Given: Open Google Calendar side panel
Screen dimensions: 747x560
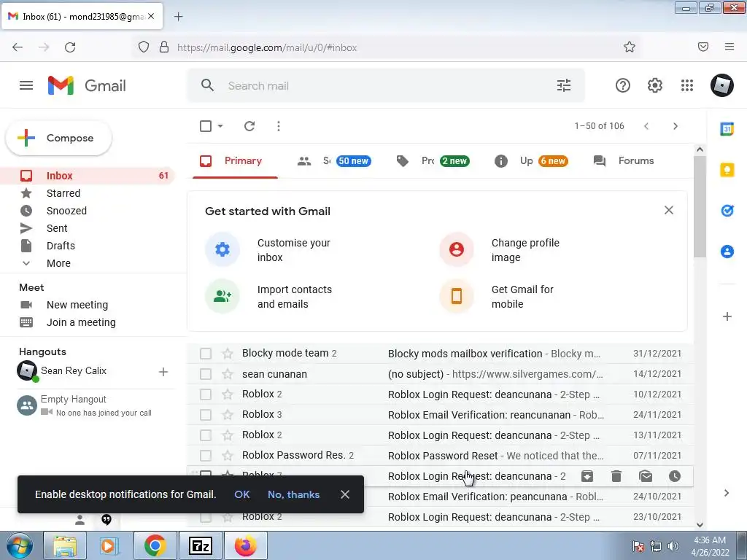Looking at the screenshot, I should (727, 129).
